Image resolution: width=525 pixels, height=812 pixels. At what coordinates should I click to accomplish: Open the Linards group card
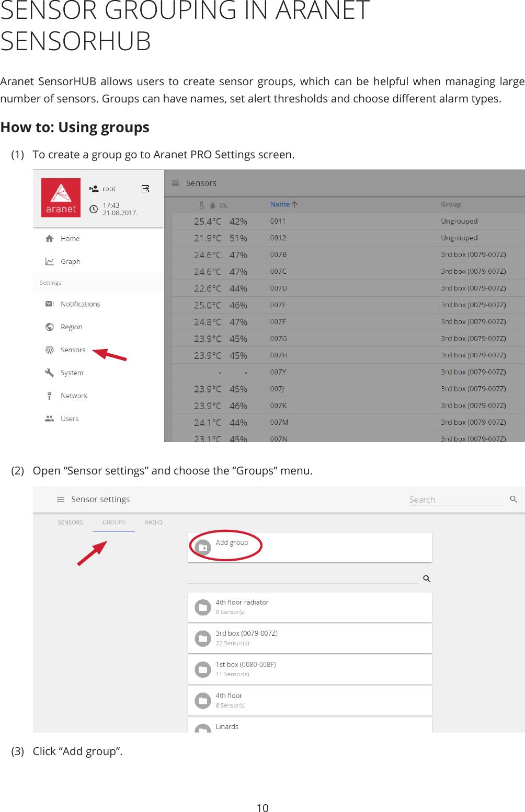pyautogui.click(x=310, y=725)
